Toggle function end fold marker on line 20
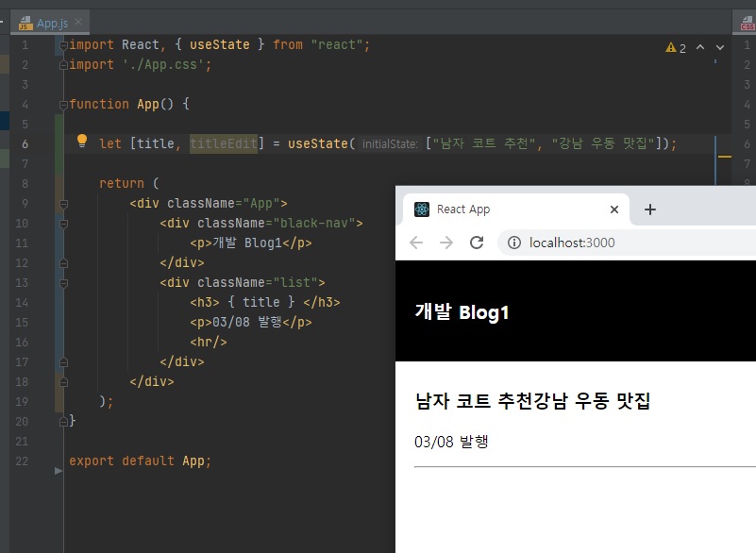The width and height of the screenshot is (756, 553). point(63,422)
